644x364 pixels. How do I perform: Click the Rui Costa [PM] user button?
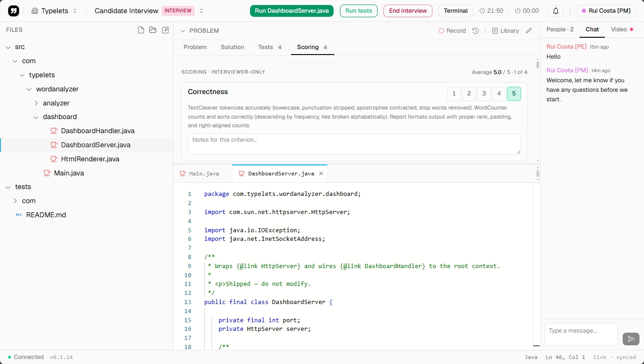[x=606, y=11]
